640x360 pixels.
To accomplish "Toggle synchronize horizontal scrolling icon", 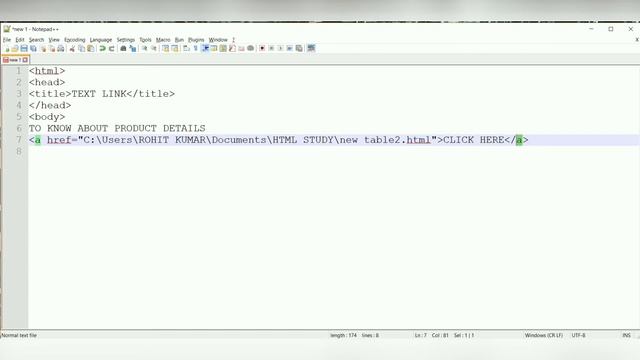I will coord(175,48).
